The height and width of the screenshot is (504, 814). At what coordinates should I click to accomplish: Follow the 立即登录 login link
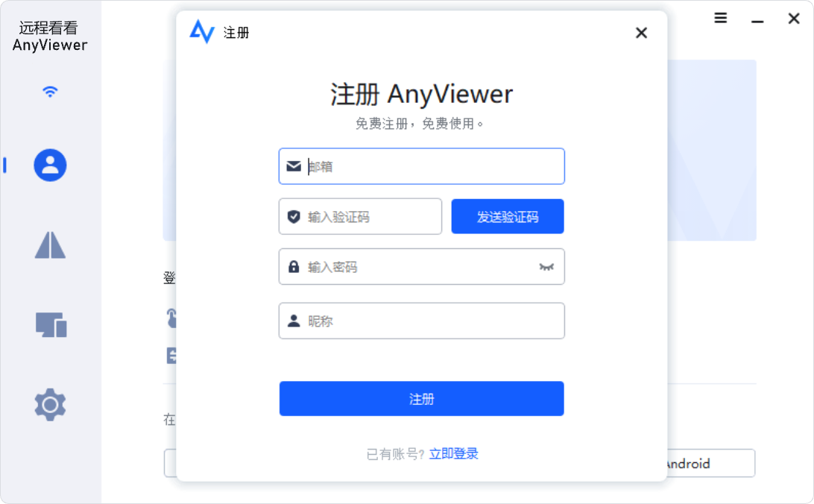(x=454, y=453)
